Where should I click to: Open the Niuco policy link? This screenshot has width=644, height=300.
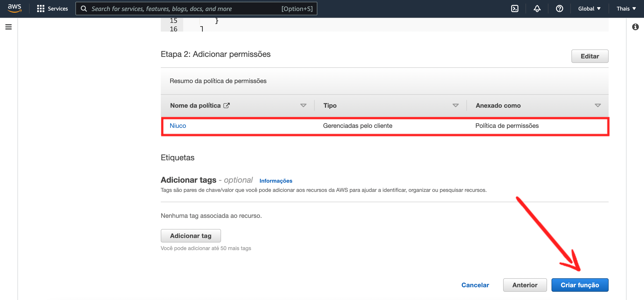(178, 126)
